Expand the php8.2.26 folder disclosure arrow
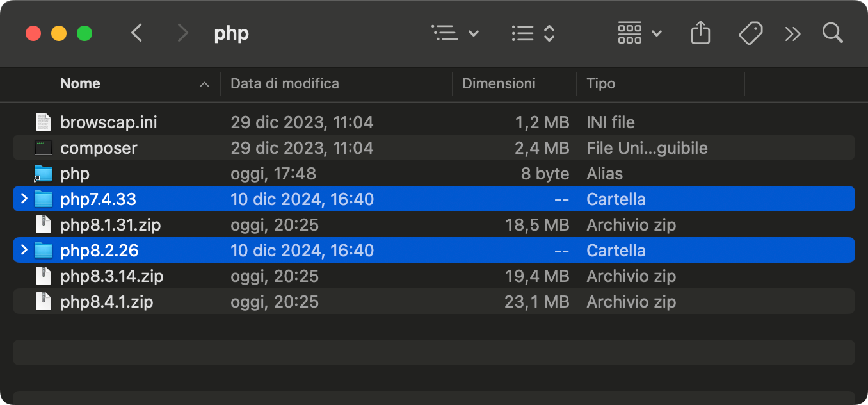868x405 pixels. (x=24, y=250)
